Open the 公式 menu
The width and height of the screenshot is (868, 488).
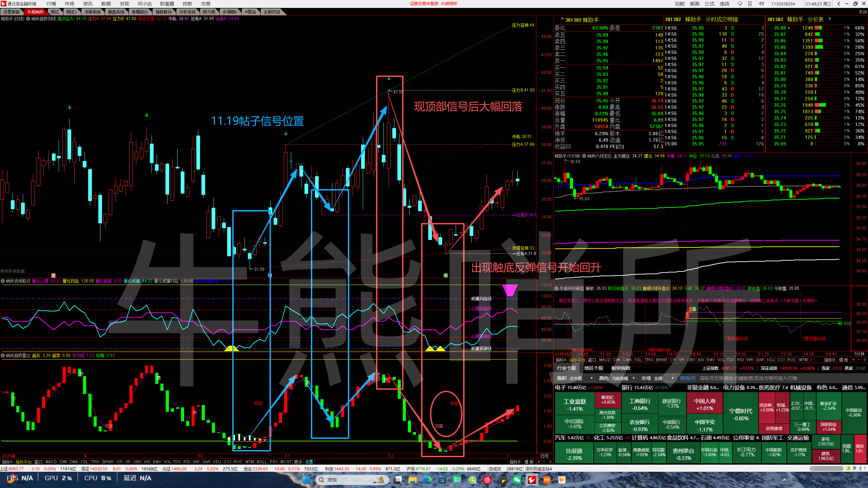pos(709,4)
